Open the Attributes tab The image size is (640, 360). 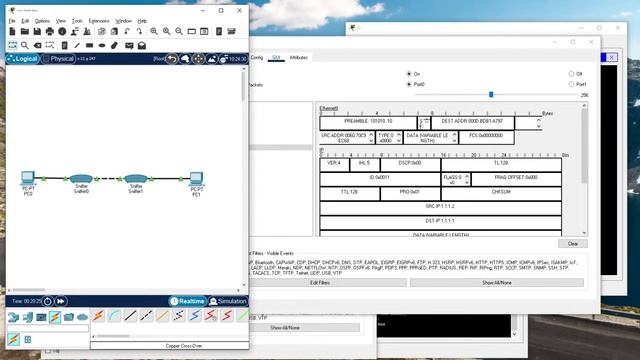(x=298, y=58)
